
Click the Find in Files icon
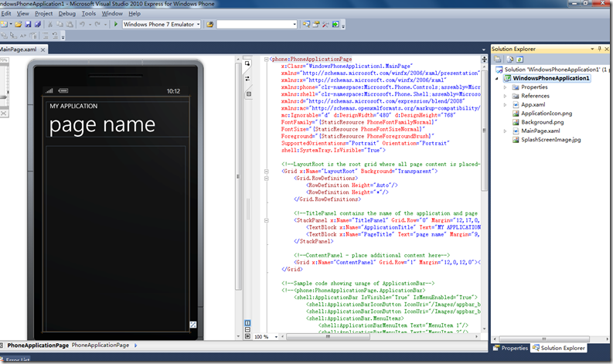pyautogui.click(x=210, y=24)
